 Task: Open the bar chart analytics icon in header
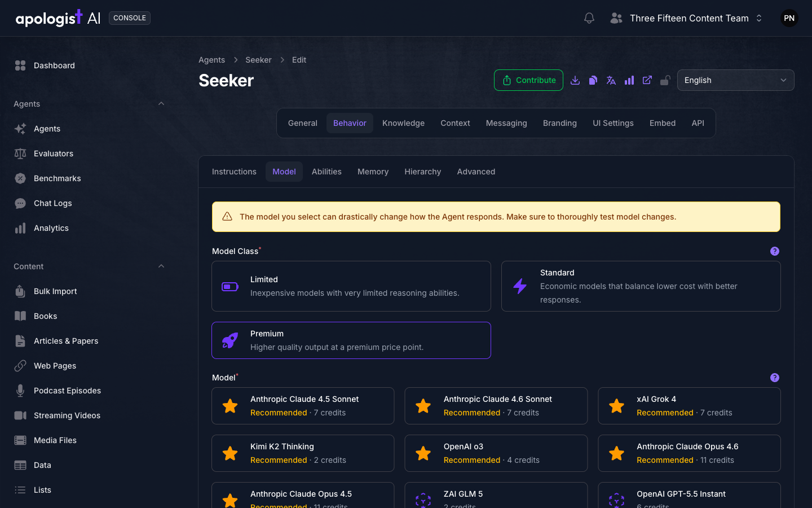click(629, 80)
